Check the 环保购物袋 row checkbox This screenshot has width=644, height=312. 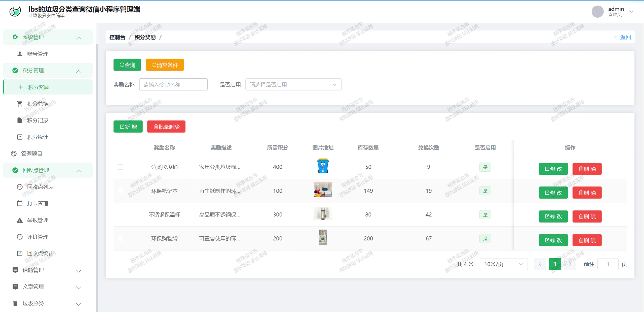coord(121,238)
